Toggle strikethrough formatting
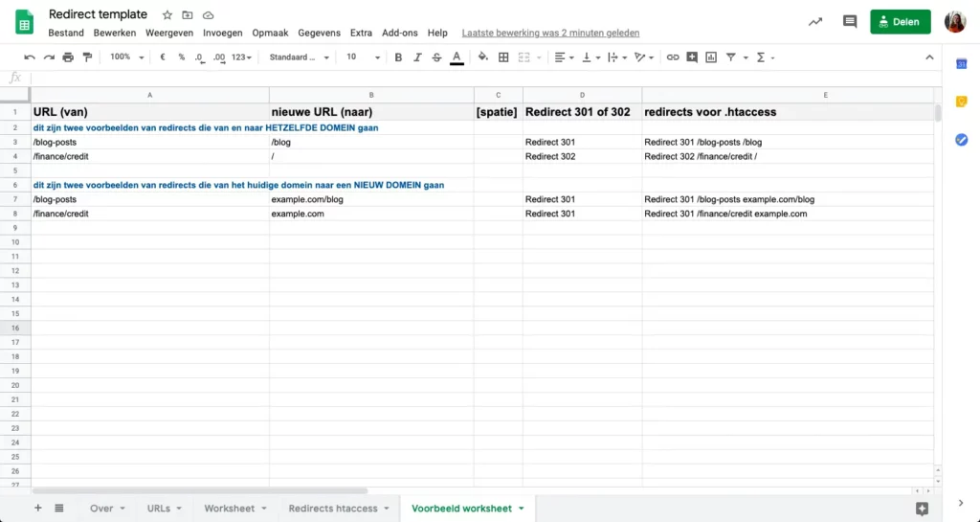Viewport: 980px width, 522px height. [436, 57]
